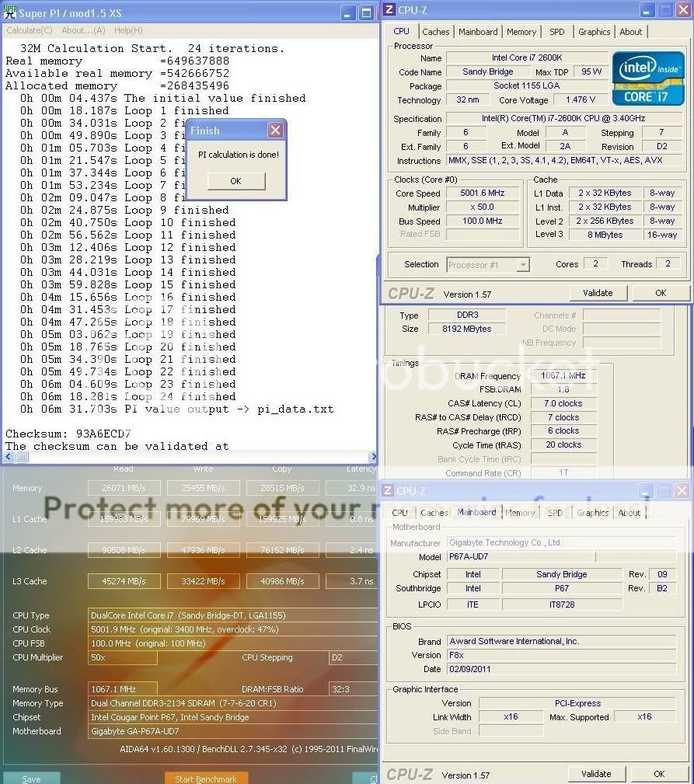Click Start Benchmark in AIDA64
This screenshot has width=694, height=784.
click(206, 778)
